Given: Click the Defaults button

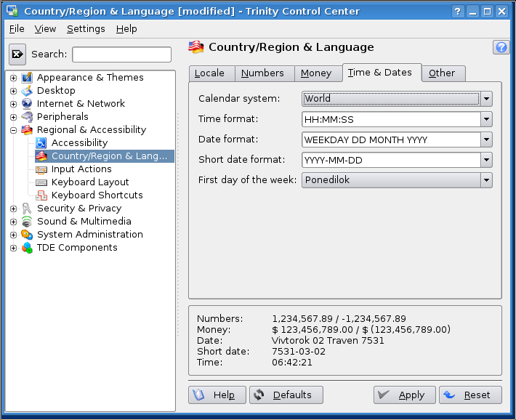Looking at the screenshot, I should [x=286, y=395].
